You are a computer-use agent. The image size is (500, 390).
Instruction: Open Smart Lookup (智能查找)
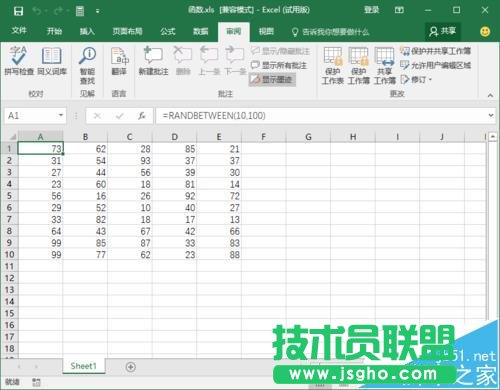coord(87,65)
